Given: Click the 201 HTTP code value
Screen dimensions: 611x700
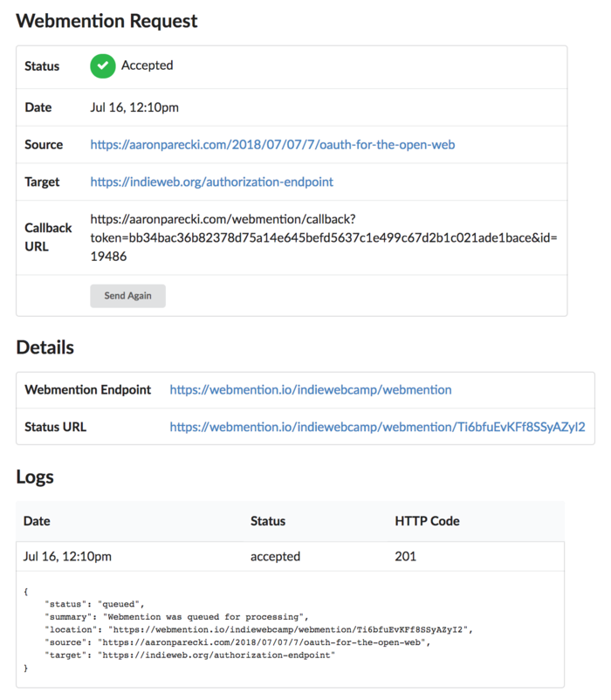Looking at the screenshot, I should [x=405, y=556].
